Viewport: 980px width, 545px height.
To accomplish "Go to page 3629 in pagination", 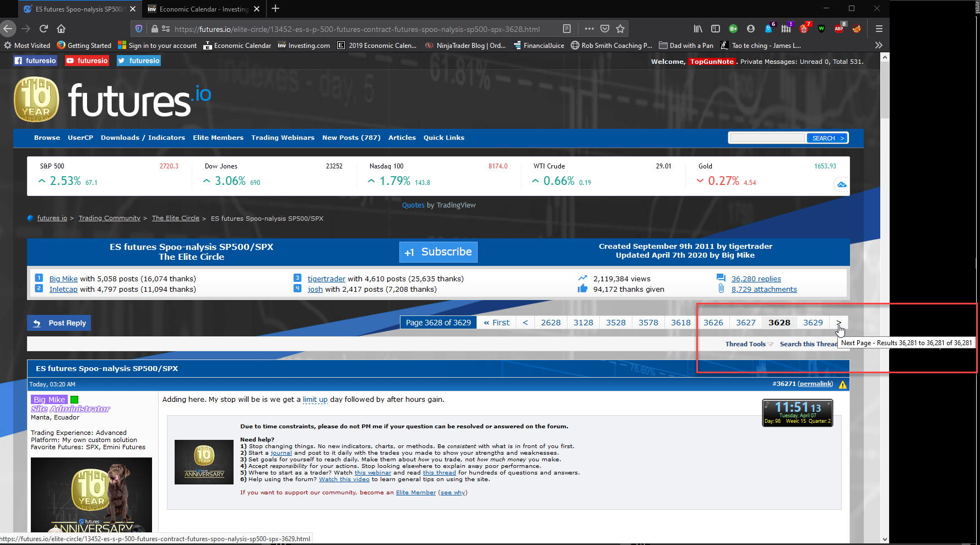I will point(813,323).
